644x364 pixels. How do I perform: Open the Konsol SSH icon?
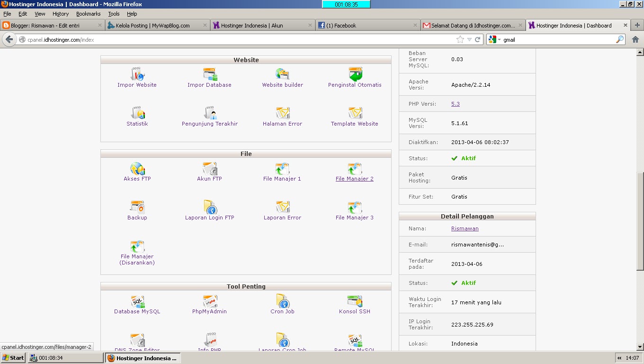[x=355, y=300]
